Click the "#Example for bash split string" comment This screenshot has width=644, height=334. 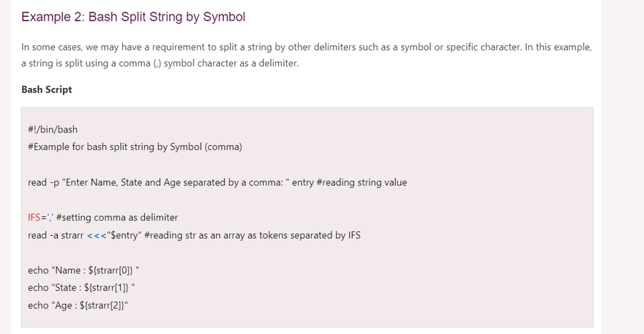[135, 146]
